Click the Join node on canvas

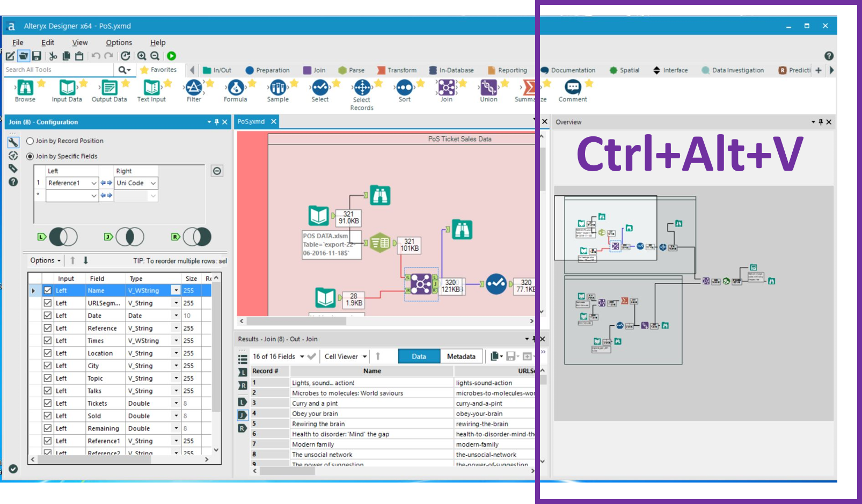(x=421, y=284)
